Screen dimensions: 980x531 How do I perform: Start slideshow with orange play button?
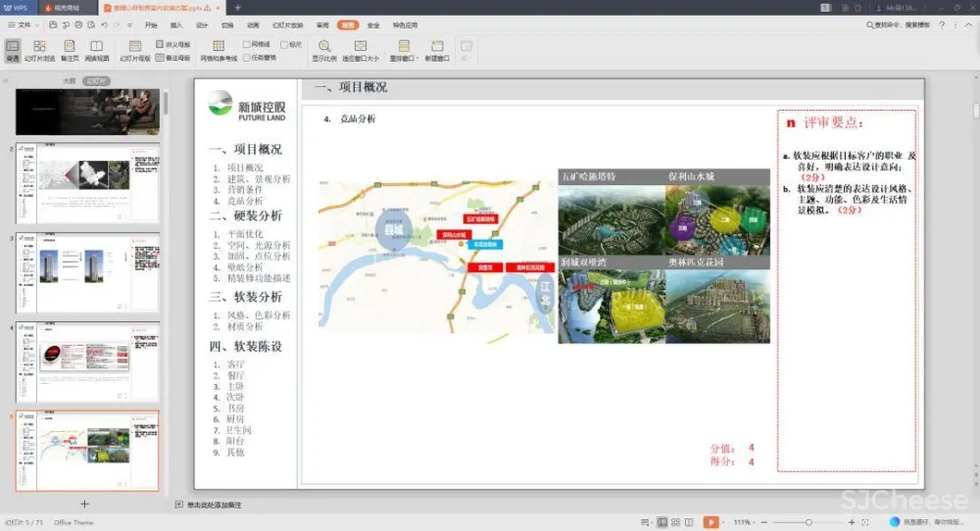(710, 522)
